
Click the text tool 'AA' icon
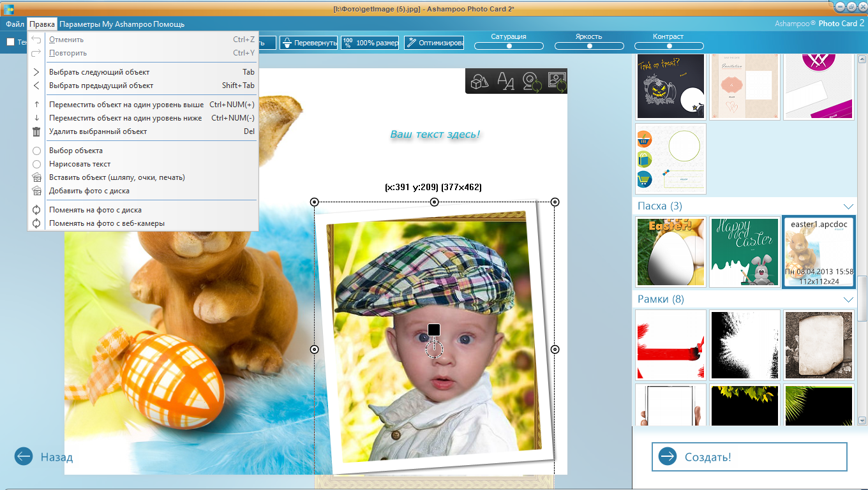tap(505, 82)
